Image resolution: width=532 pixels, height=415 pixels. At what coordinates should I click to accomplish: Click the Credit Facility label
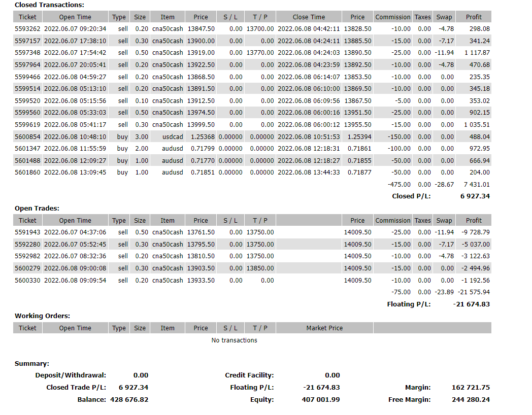pyautogui.click(x=249, y=375)
